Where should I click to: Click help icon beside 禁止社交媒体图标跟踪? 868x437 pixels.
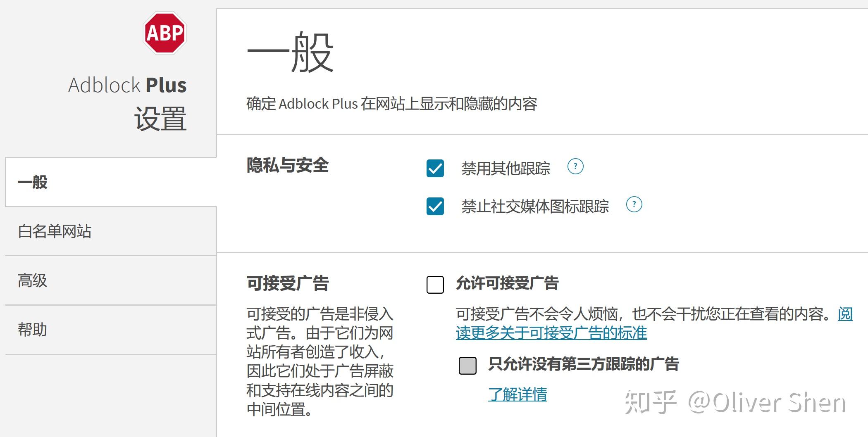coord(634,204)
